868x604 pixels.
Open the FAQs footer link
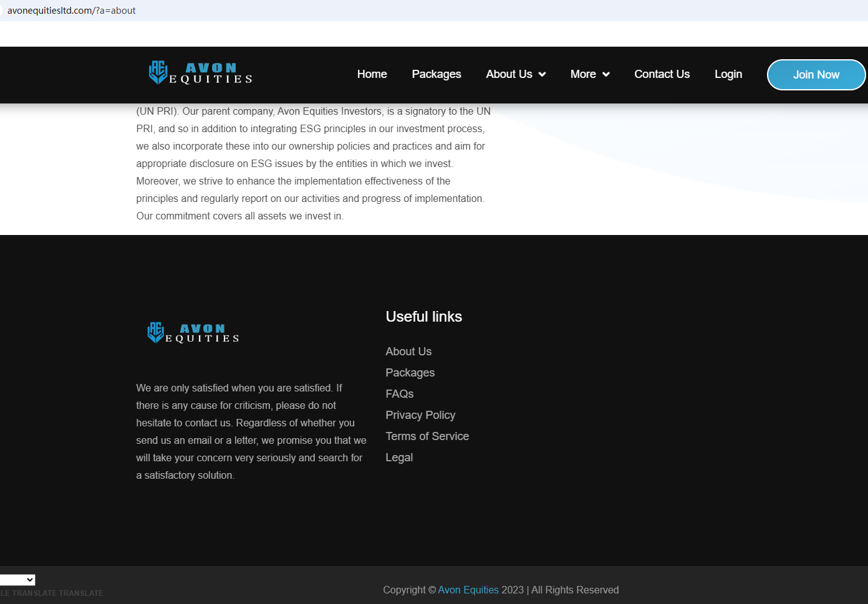(x=400, y=394)
